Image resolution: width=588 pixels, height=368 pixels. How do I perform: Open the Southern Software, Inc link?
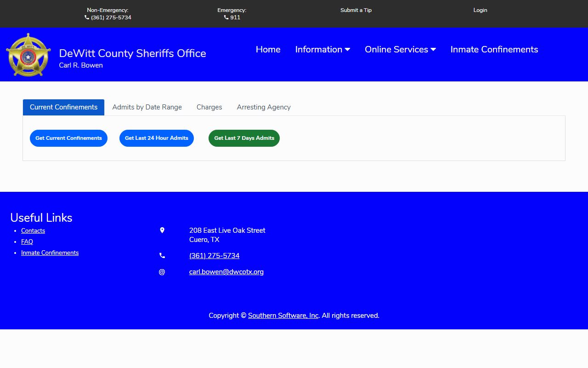[283, 316]
